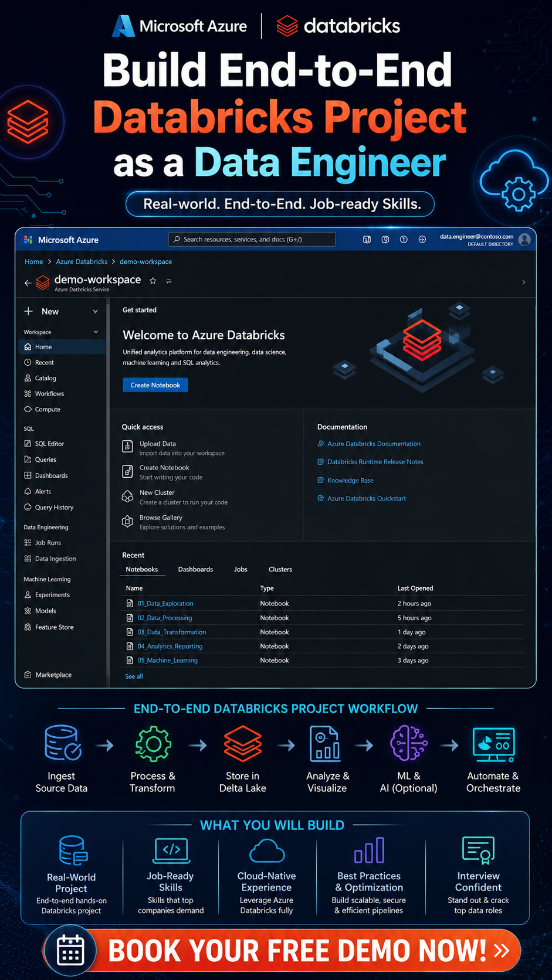
Task: Click Azure Databricks breadcrumb link
Action: pos(82,261)
